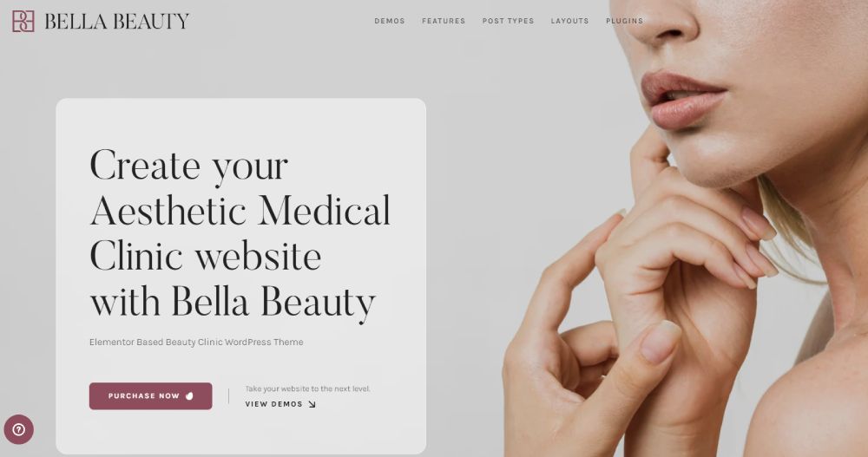Expand the Plugins menu

pos(624,21)
